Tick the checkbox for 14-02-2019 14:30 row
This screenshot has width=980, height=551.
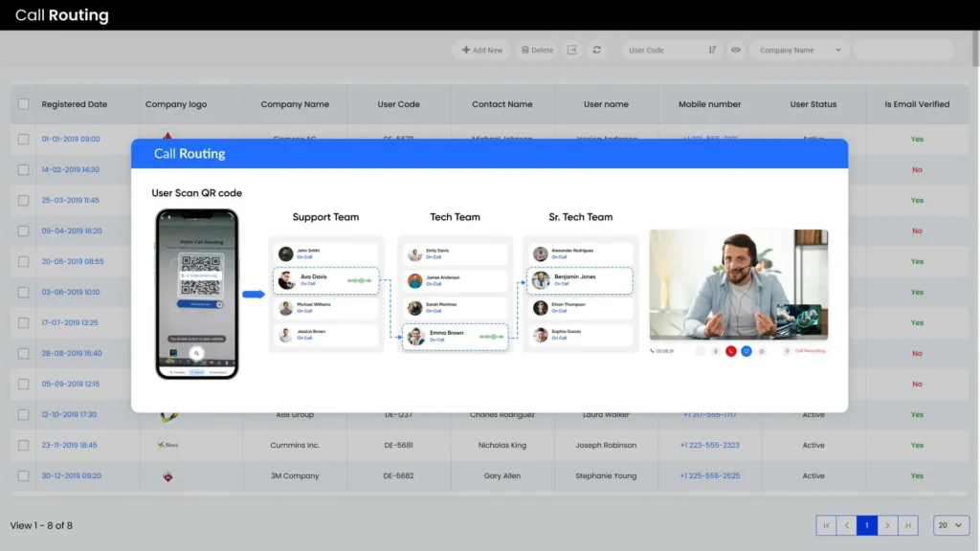coord(24,169)
